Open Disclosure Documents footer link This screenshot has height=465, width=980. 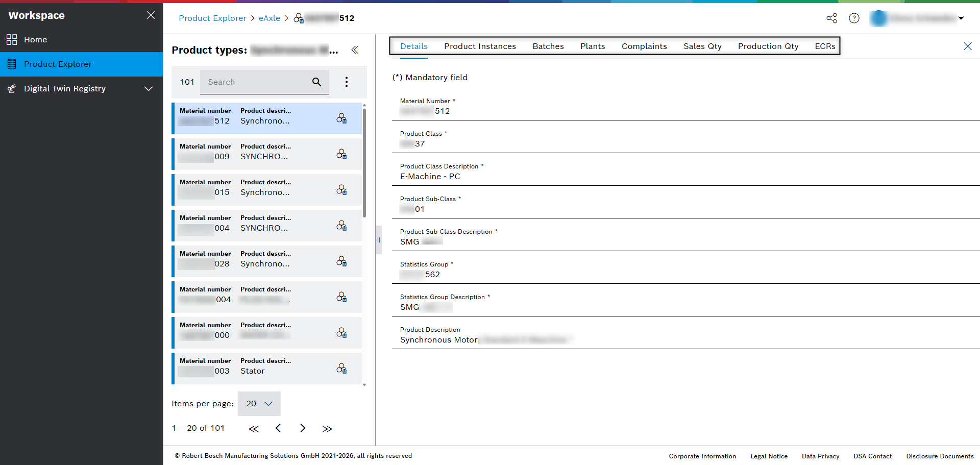point(940,456)
